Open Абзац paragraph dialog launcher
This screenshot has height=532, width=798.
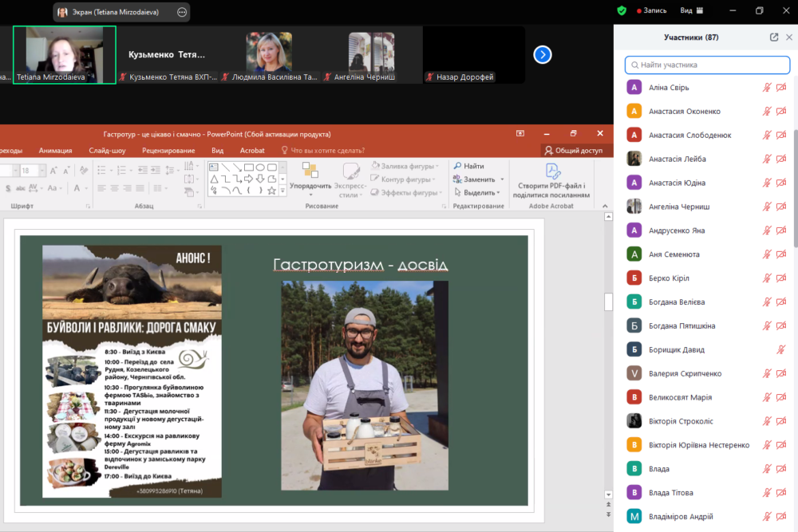199,207
